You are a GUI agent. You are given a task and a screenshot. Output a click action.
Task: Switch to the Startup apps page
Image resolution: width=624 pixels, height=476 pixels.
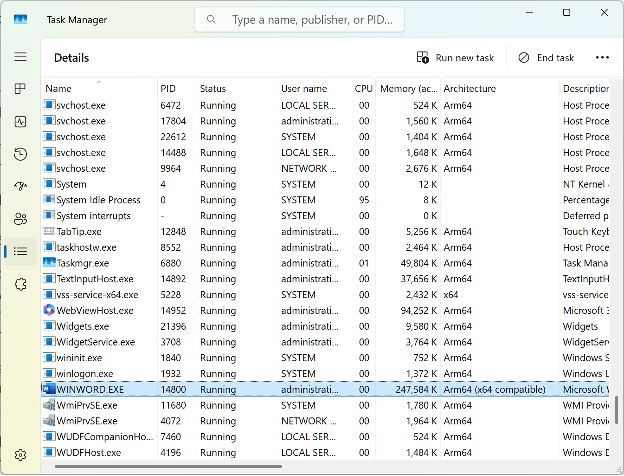coord(20,186)
